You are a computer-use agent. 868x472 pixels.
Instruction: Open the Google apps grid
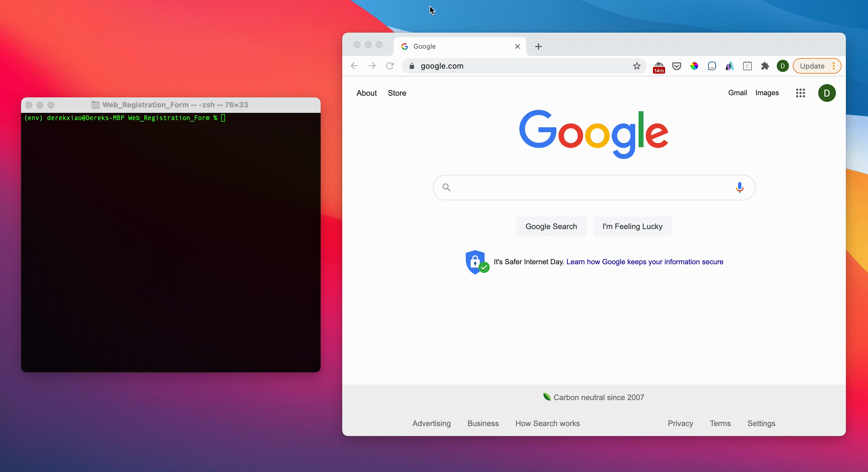pos(800,93)
